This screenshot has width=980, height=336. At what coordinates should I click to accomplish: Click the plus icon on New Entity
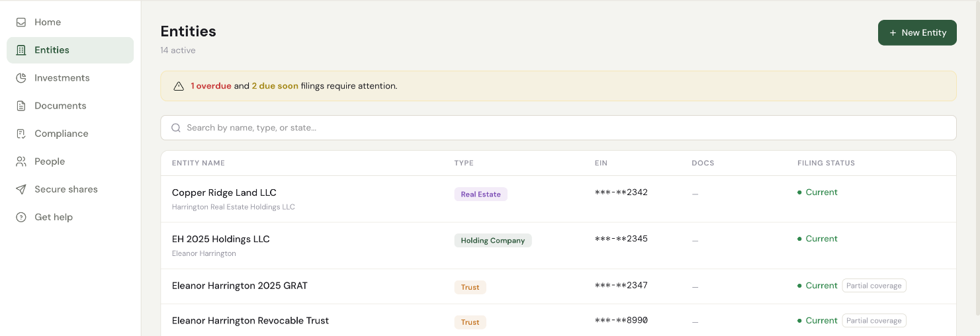(893, 32)
